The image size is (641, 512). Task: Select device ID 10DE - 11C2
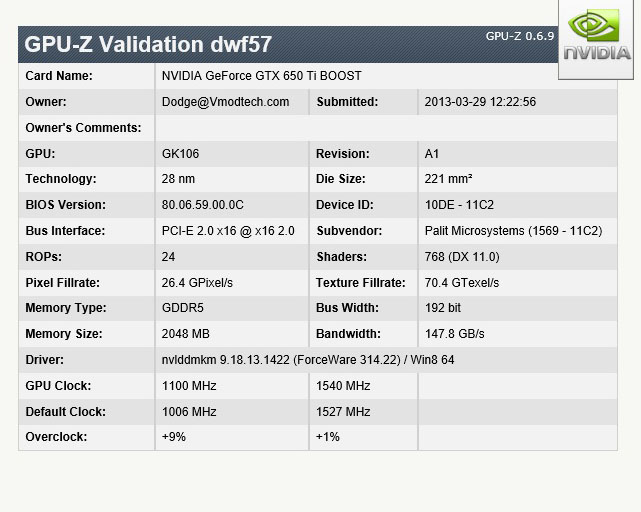coord(459,205)
